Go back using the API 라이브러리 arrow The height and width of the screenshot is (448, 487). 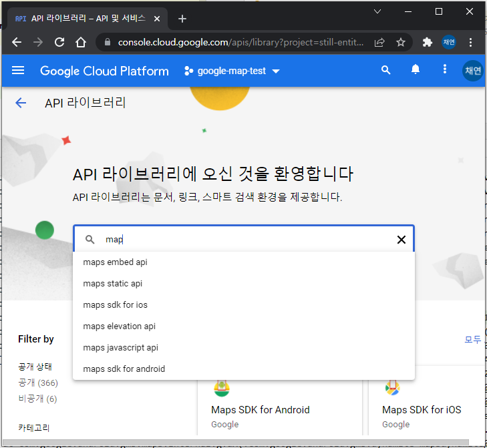coord(21,103)
